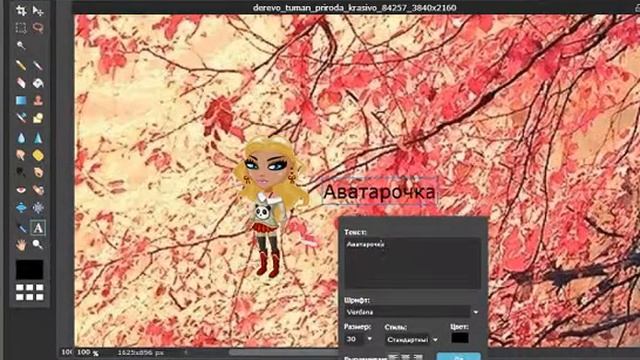Click the 100 % zoom value in the status bar

88,352
